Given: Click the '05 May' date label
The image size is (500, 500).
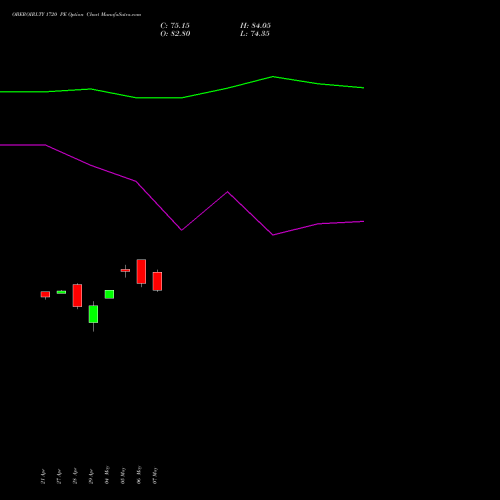Looking at the screenshot, I should tap(123, 476).
